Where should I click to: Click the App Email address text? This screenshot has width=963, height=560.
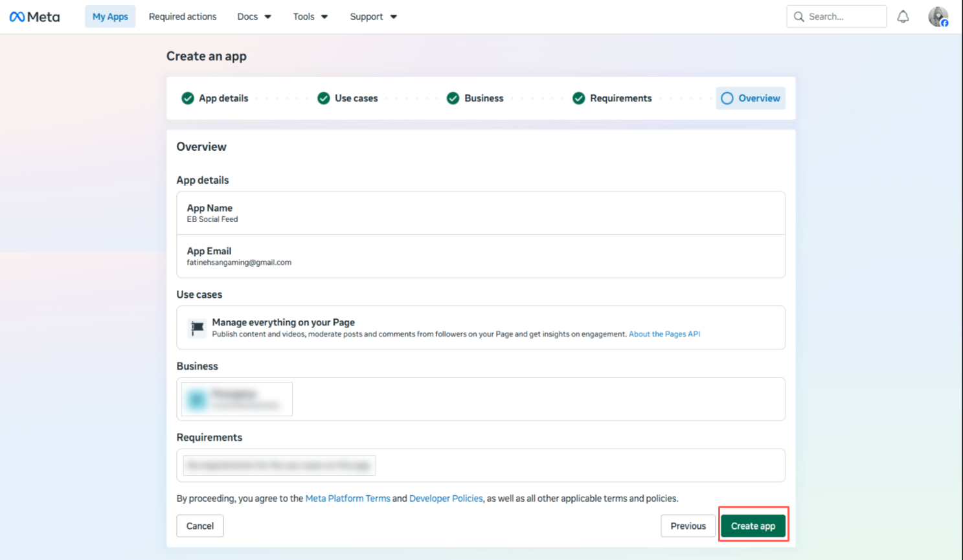click(x=239, y=262)
